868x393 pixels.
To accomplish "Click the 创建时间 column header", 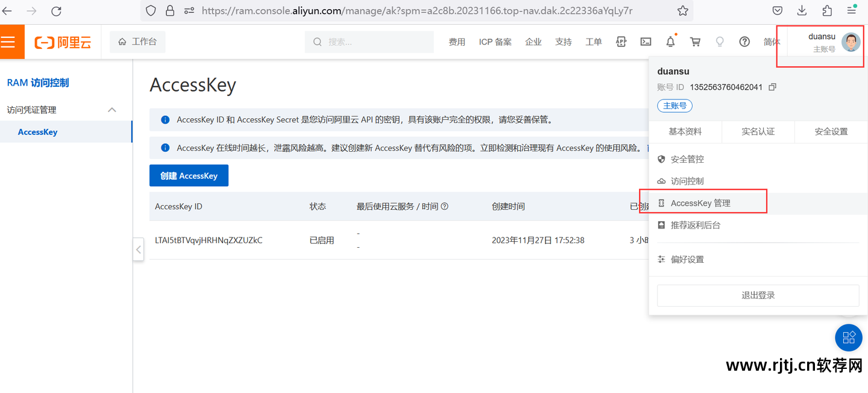I will (508, 206).
